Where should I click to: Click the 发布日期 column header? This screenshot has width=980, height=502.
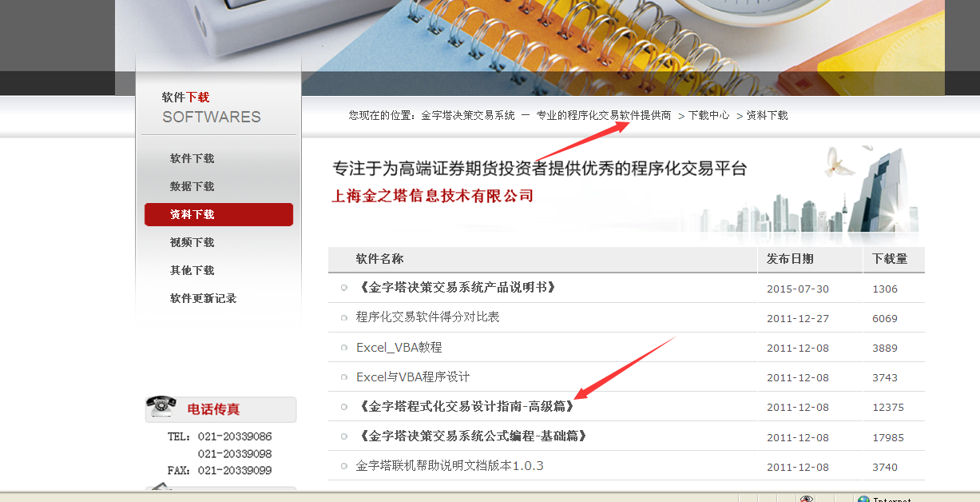click(x=790, y=259)
